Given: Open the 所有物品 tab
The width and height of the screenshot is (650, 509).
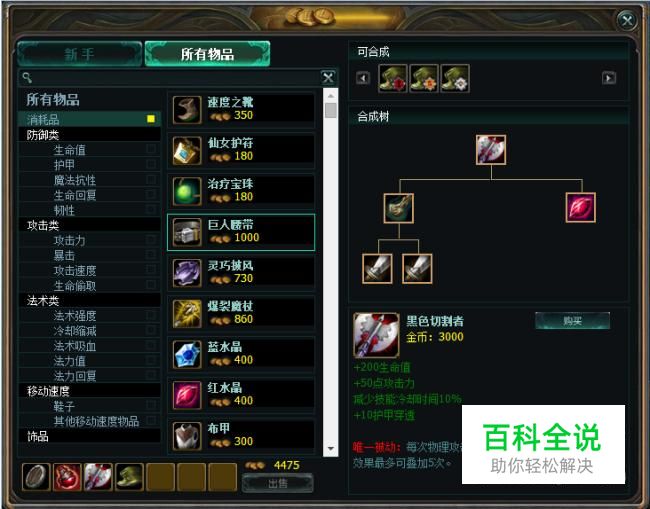Looking at the screenshot, I should pos(207,54).
